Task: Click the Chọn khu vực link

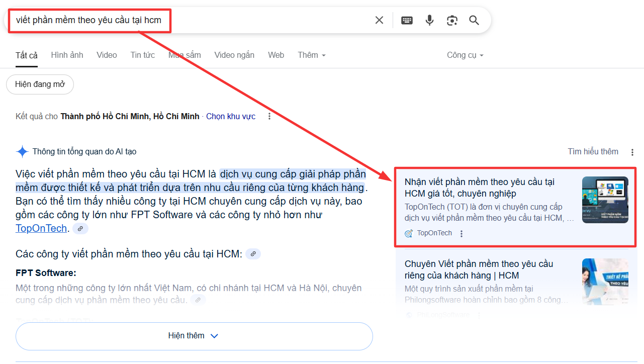Action: click(231, 116)
